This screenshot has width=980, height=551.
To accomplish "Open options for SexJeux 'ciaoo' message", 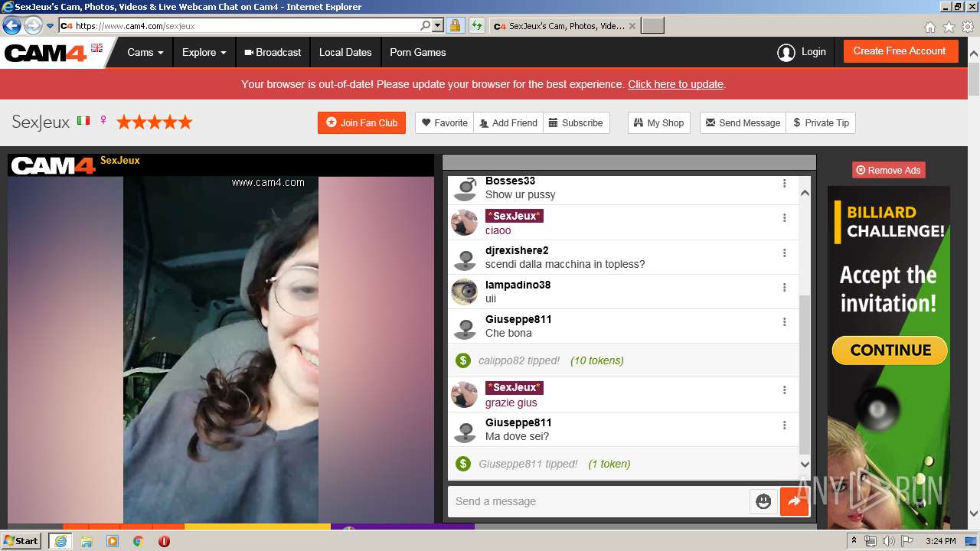I will coord(784,218).
